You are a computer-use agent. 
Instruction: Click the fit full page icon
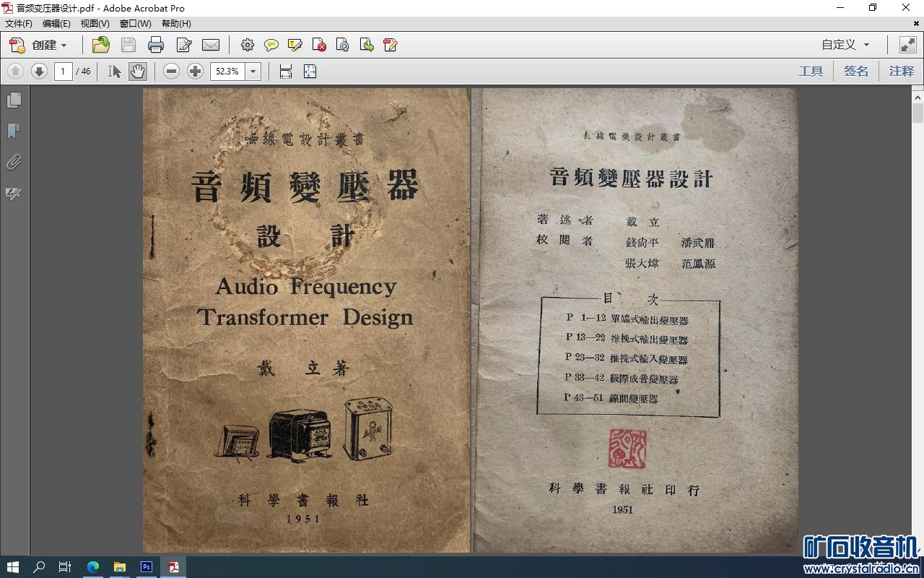tap(310, 71)
